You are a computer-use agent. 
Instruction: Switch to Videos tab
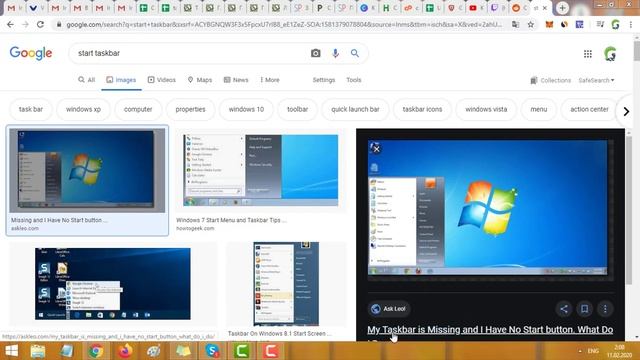tap(162, 80)
